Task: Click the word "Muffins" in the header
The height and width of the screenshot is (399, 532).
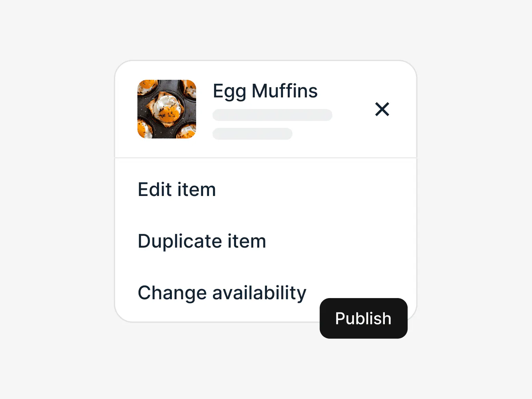Action: (x=285, y=91)
